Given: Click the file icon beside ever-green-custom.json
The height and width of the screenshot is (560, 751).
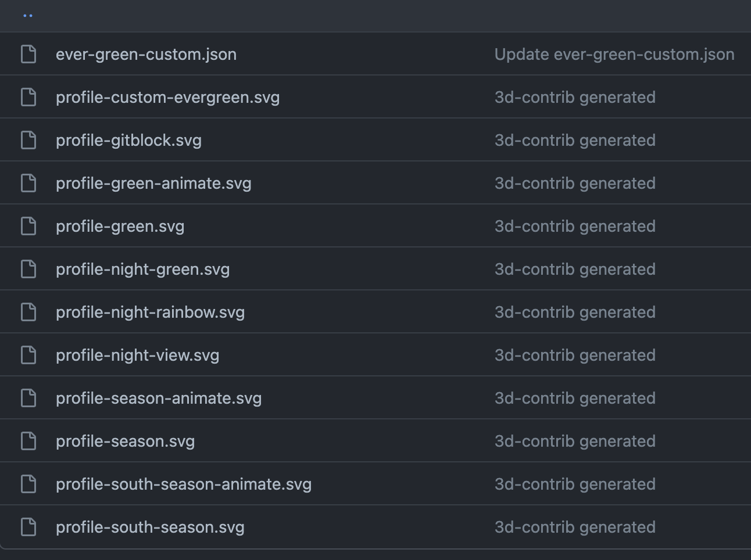Looking at the screenshot, I should [x=28, y=53].
